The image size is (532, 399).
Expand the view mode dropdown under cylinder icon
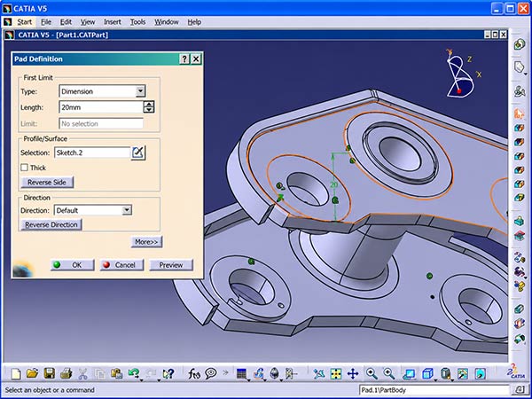[x=452, y=379]
